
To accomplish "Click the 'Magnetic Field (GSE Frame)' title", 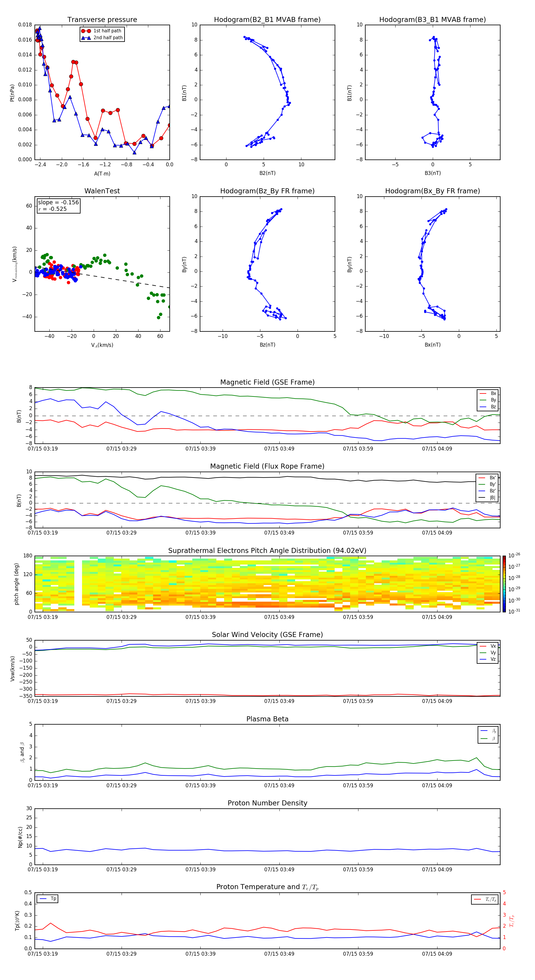I will pos(267,382).
